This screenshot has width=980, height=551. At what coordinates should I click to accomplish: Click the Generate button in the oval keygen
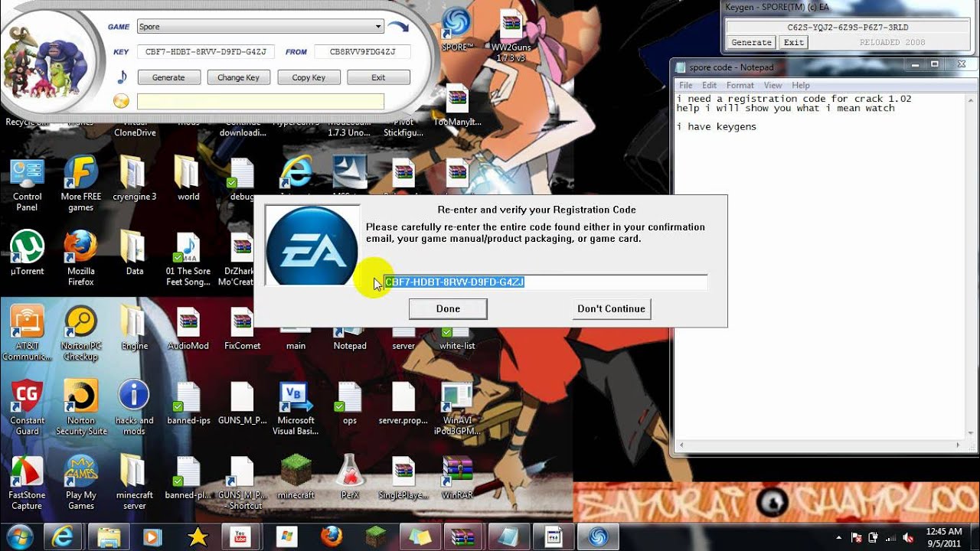(168, 77)
